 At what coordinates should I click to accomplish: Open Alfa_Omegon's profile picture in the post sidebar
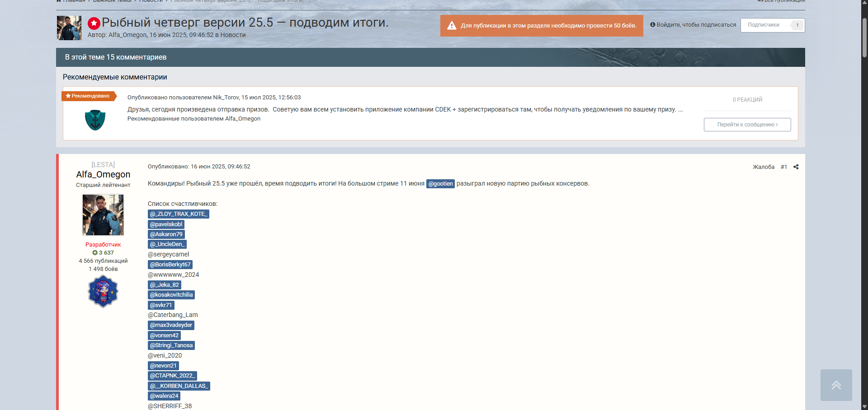[x=103, y=215]
